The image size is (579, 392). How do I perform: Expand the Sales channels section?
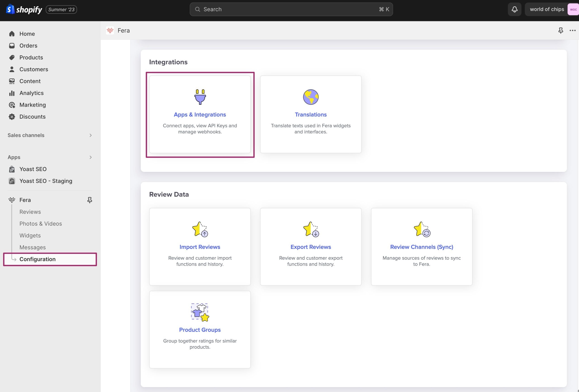coord(91,135)
